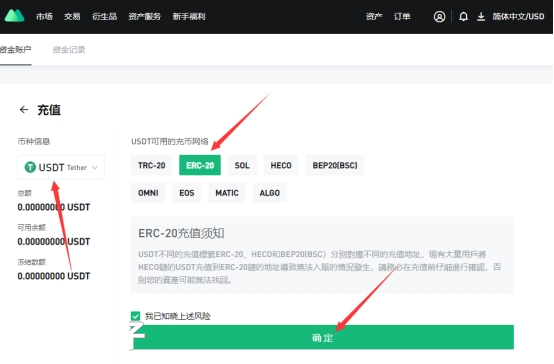Screen dimensions: 554x364
Task: Click the 可用余额 label
Action: pos(31,227)
